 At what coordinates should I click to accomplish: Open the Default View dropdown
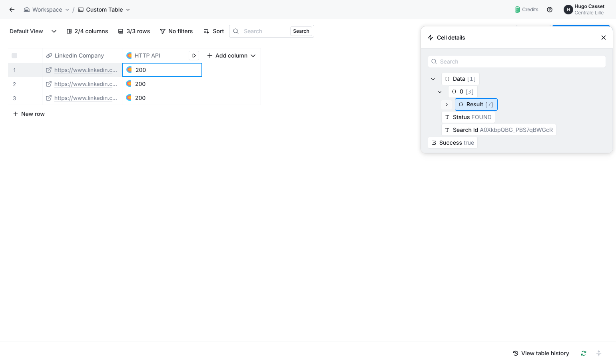(33, 31)
